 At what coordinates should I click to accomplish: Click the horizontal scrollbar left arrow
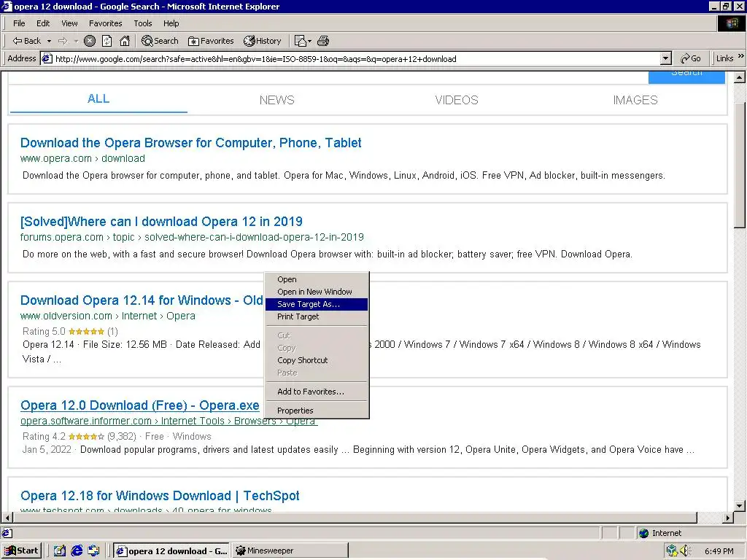click(7, 518)
